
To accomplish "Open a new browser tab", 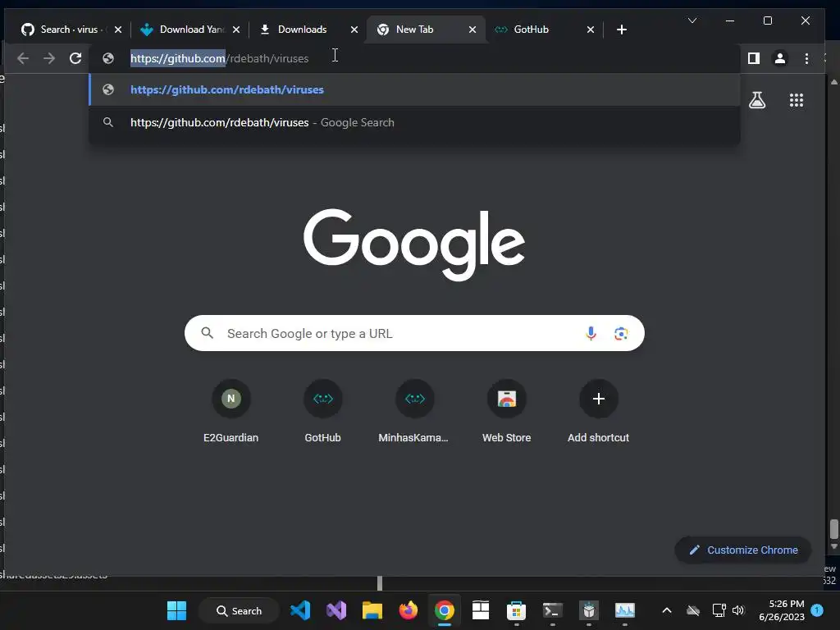I will (x=622, y=30).
